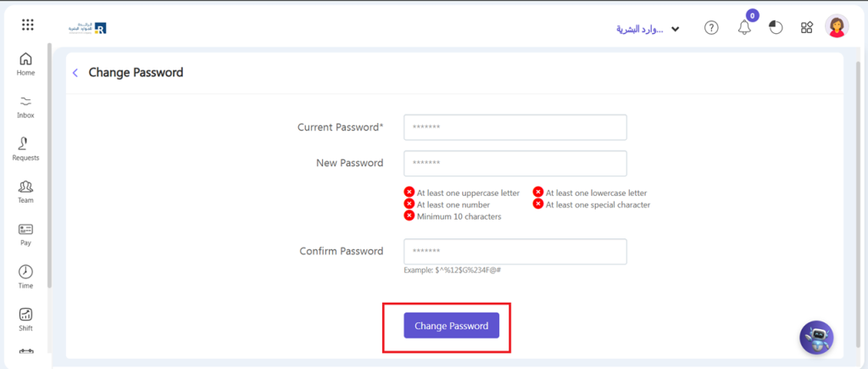Open the user profile avatar
The image size is (868, 369).
[x=837, y=27]
